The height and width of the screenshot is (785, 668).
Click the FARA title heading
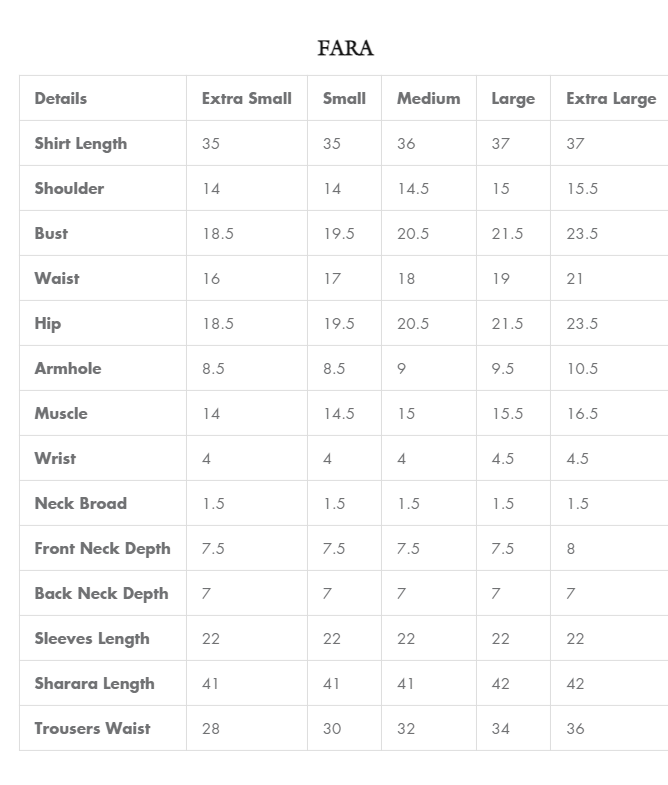click(x=345, y=48)
